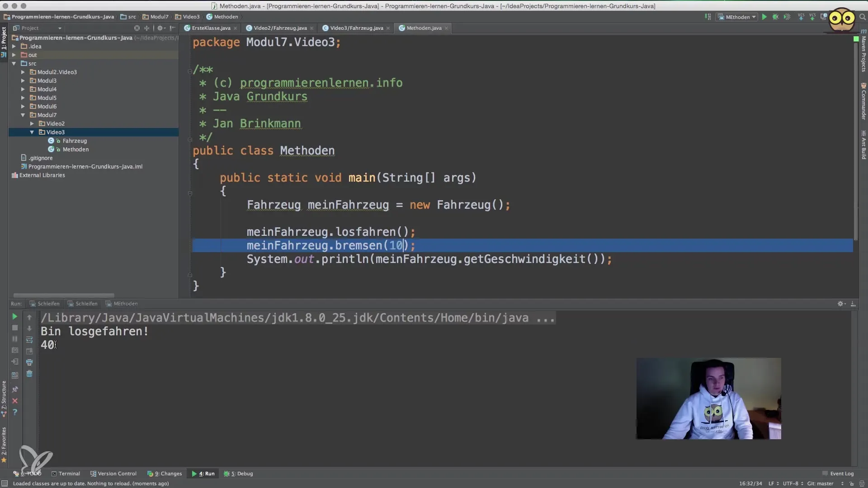
Task: Close the run tab with the red X
Action: pos(14,401)
